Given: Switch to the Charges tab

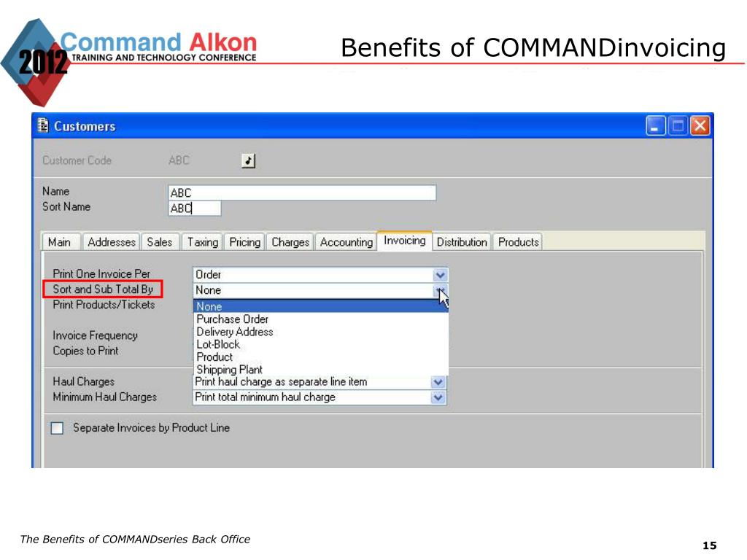Looking at the screenshot, I should pyautogui.click(x=290, y=242).
